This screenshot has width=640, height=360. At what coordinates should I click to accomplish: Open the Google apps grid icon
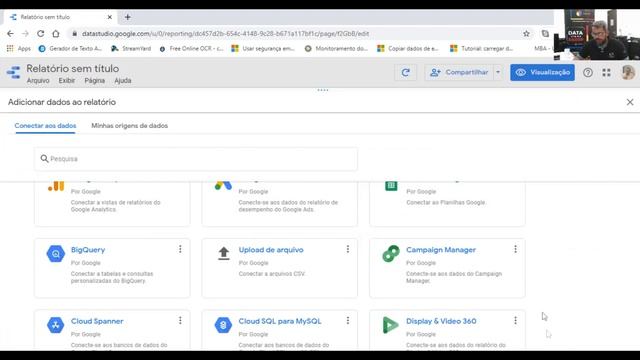click(x=607, y=73)
